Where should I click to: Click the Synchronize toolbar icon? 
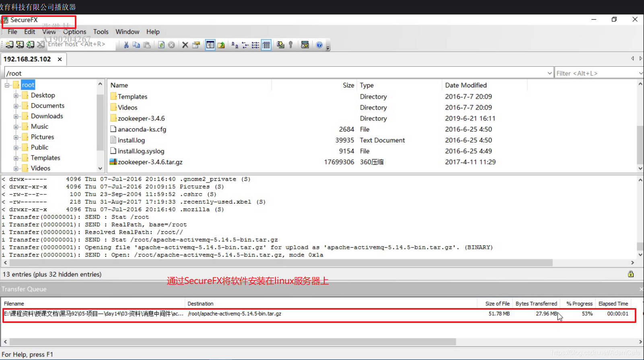click(280, 45)
